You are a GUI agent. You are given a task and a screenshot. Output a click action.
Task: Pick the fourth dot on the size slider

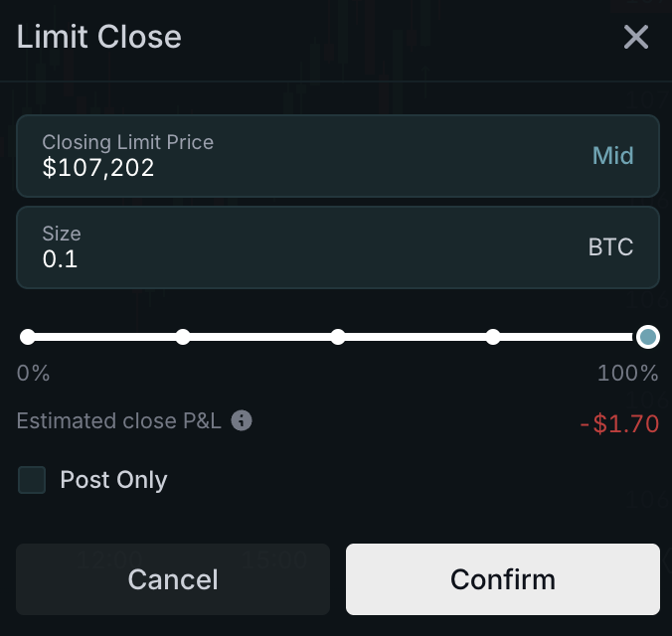point(493,337)
